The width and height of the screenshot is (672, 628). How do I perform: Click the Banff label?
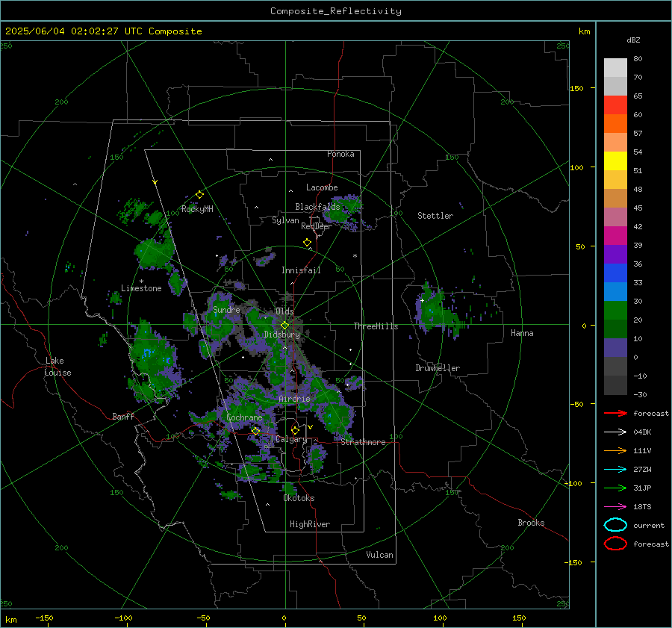coord(123,416)
